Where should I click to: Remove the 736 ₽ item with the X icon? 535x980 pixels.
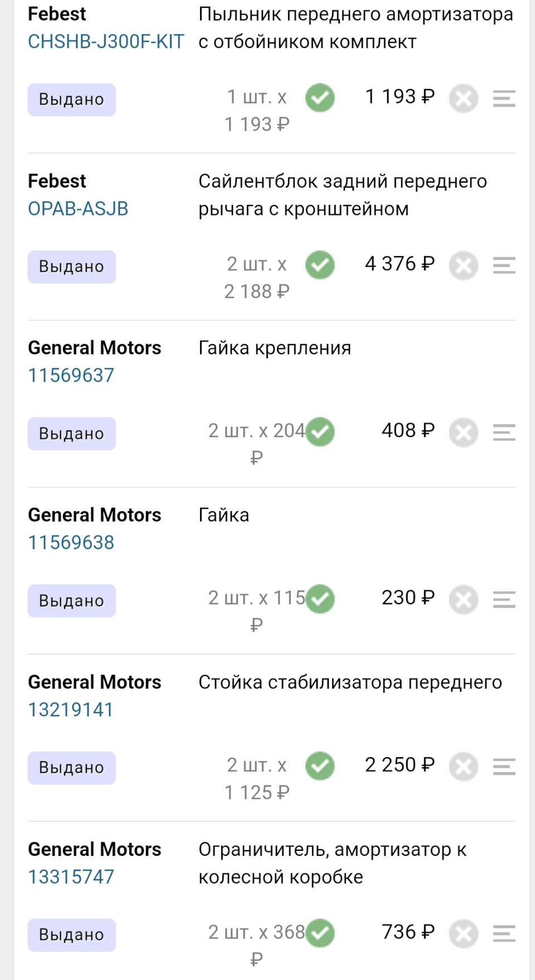pyautogui.click(x=464, y=934)
